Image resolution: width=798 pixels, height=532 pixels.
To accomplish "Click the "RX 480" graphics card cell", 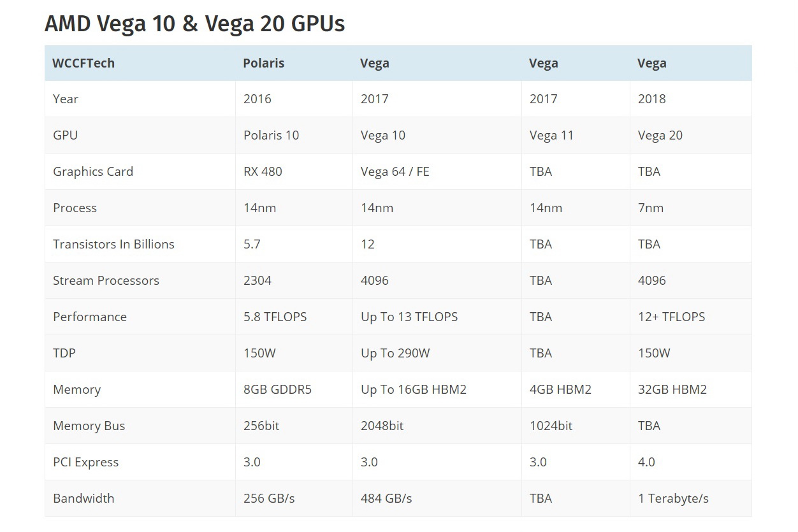I will [263, 171].
